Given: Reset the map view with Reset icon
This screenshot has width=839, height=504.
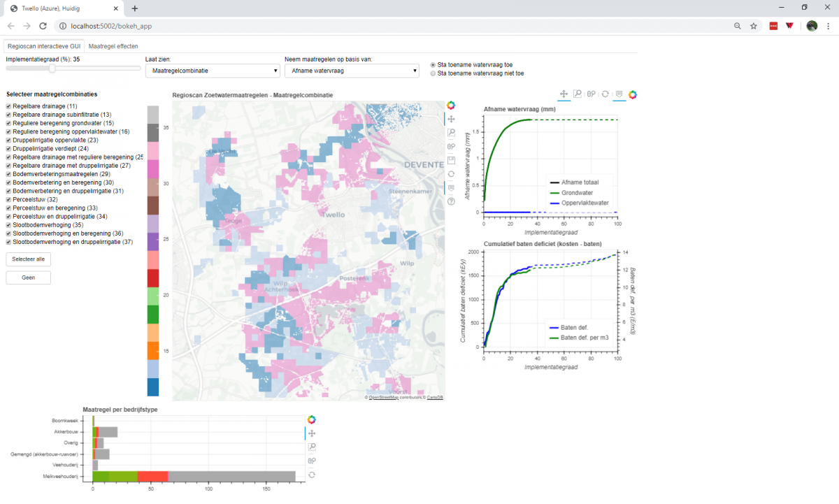Looking at the screenshot, I should click(x=451, y=173).
